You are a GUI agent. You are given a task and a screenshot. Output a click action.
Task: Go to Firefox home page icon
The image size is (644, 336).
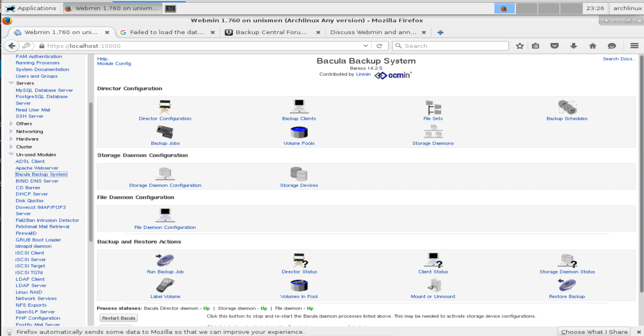pyautogui.click(x=593, y=46)
